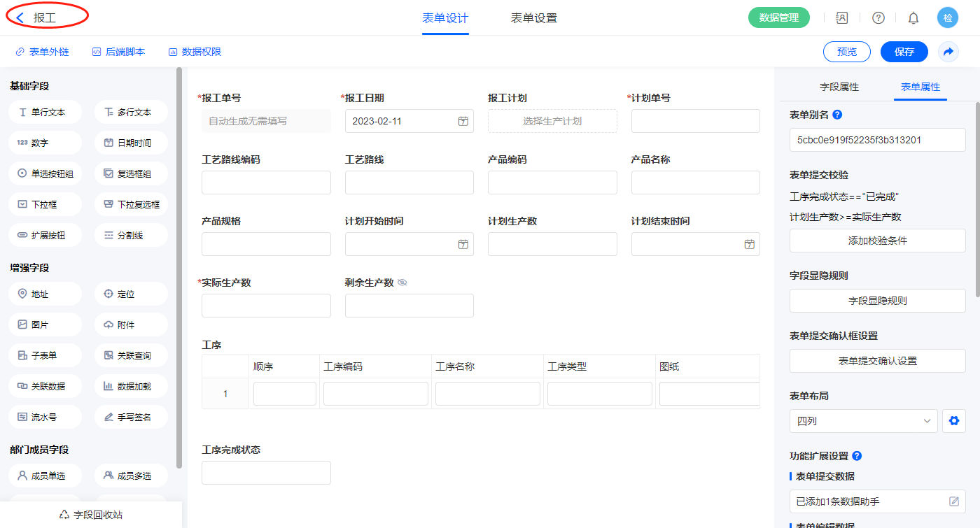Click the left field panel scrollbar
Image resolution: width=980 pixels, height=528 pixels.
coord(179,266)
